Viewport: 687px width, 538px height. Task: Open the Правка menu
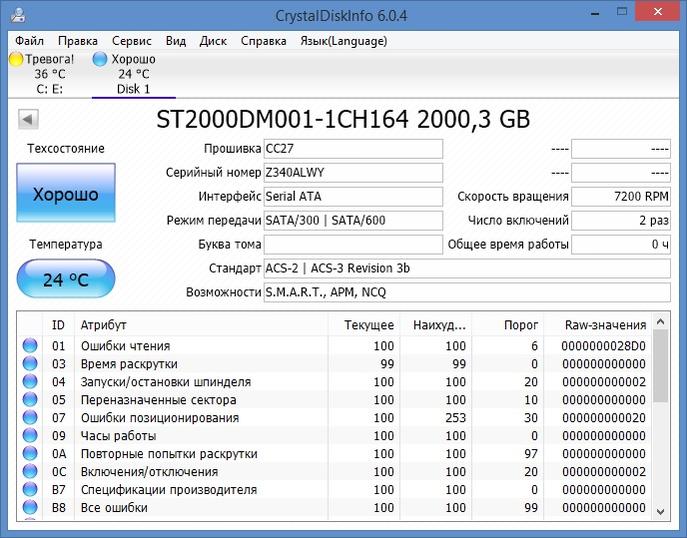click(78, 41)
